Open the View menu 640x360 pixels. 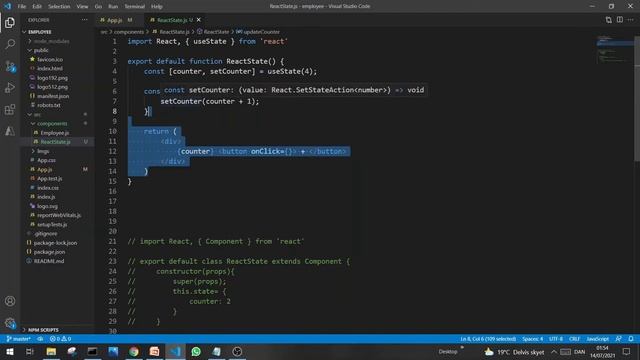click(82, 7)
